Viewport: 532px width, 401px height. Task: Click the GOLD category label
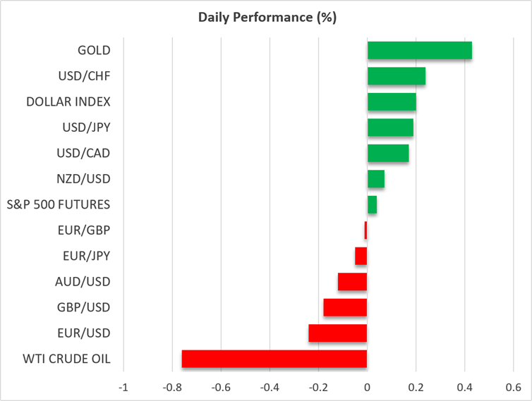pos(94,51)
